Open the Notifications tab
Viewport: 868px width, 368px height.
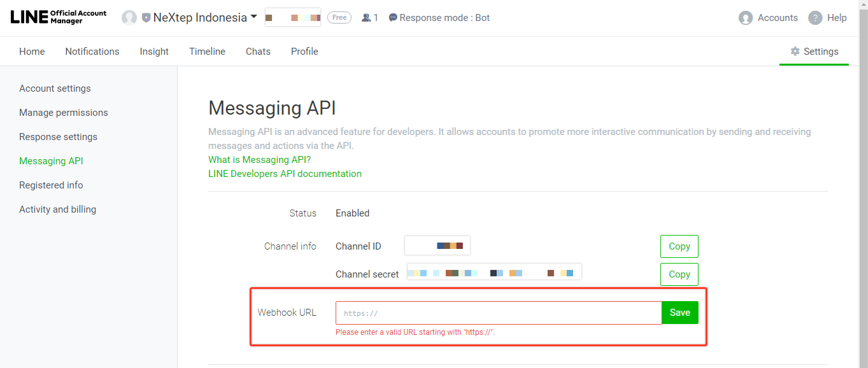click(92, 52)
